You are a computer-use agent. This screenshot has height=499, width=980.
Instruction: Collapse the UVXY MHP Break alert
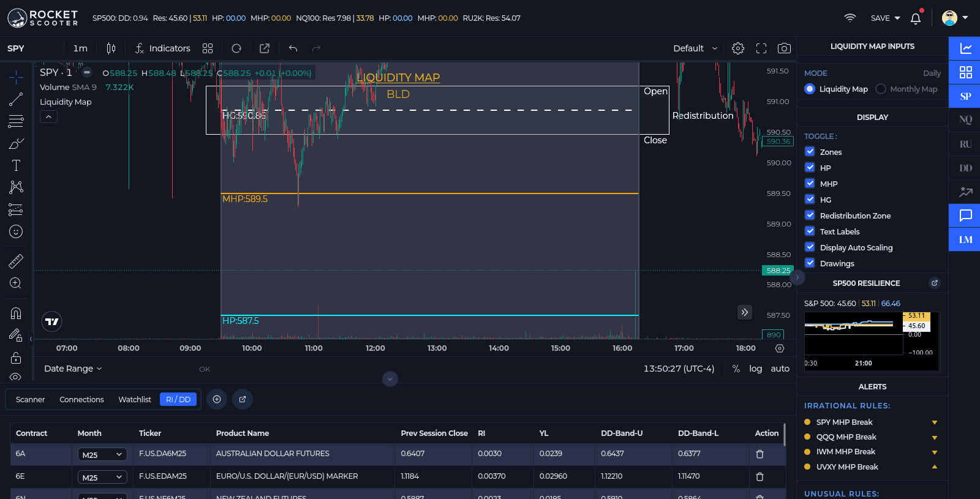(935, 467)
